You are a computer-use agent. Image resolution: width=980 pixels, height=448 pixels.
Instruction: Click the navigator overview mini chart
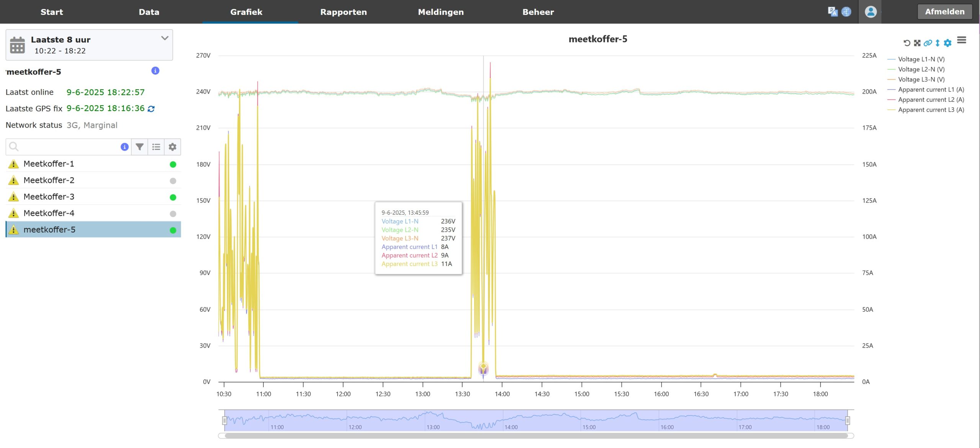pyautogui.click(x=536, y=420)
